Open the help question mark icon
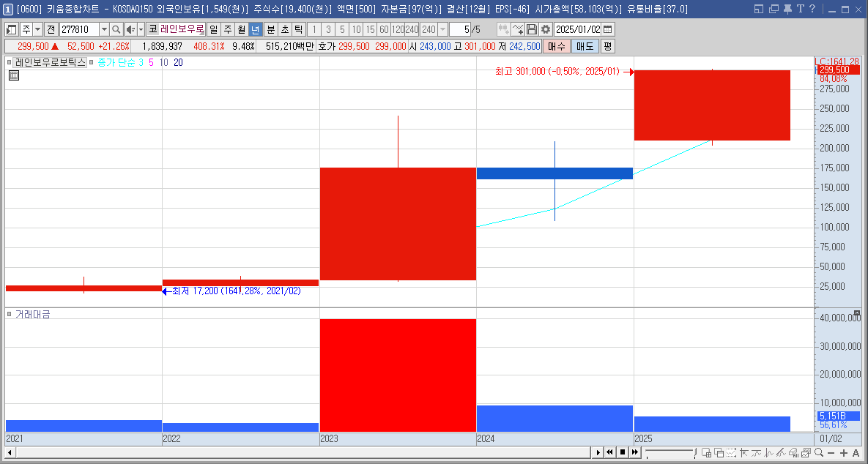 [x=812, y=9]
